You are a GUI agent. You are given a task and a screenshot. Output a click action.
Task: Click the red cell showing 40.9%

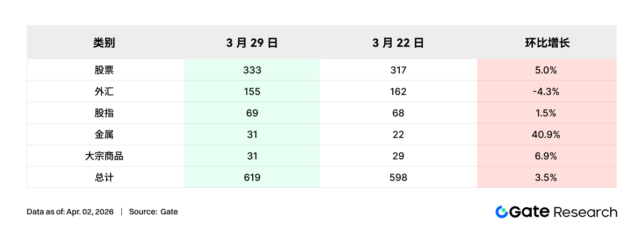[546, 135]
